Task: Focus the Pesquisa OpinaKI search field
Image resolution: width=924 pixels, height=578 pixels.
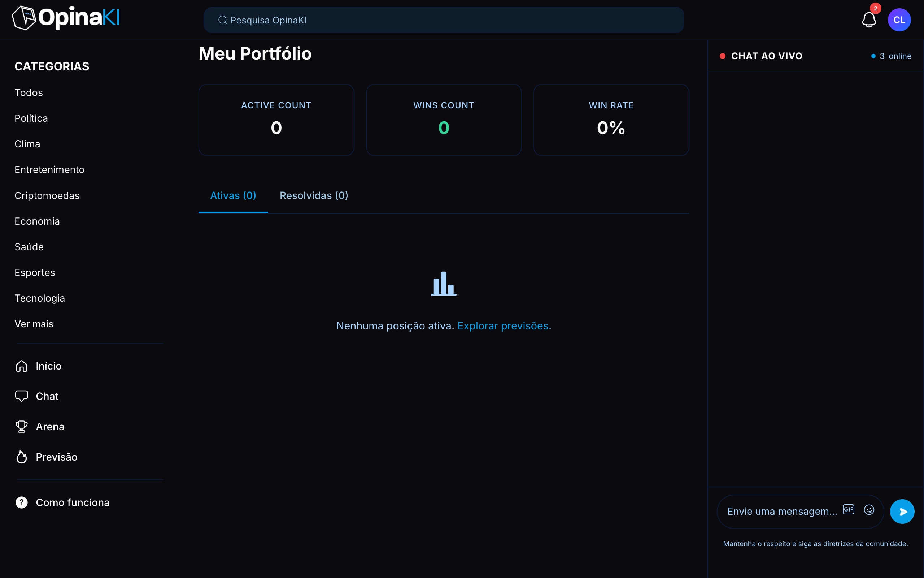Action: coord(444,20)
